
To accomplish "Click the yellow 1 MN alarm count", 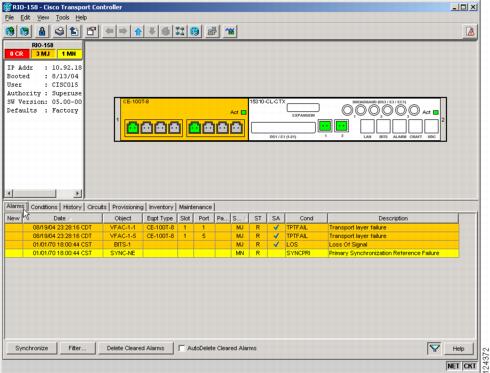I will tap(69, 54).
